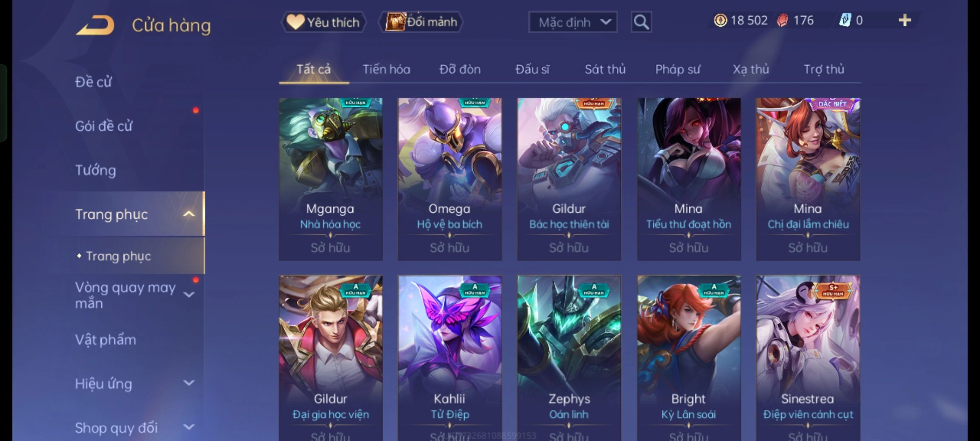Click the gold coin currency icon
This screenshot has width=980, height=441.
[720, 20]
